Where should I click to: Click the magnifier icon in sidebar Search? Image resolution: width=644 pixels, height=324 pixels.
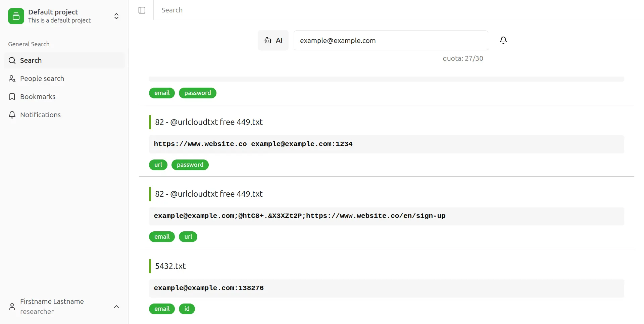point(12,60)
